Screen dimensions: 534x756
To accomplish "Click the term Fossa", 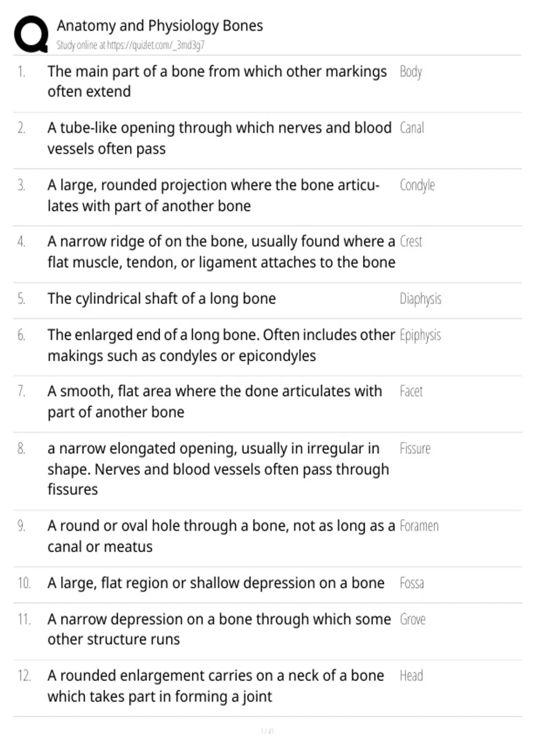I will [412, 583].
